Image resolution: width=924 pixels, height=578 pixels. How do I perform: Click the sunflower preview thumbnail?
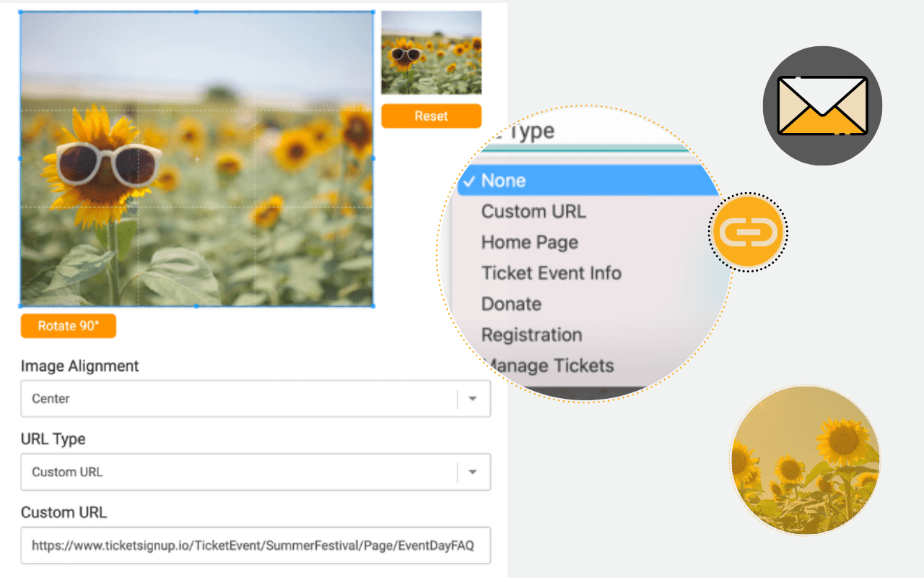tap(431, 51)
